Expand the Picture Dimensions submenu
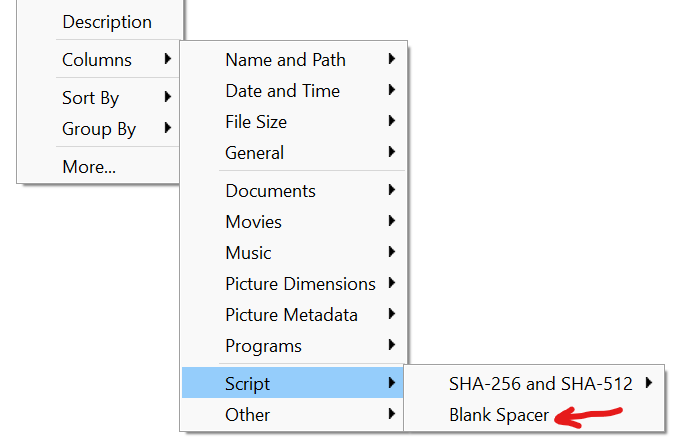This screenshot has width=688, height=448. (294, 284)
